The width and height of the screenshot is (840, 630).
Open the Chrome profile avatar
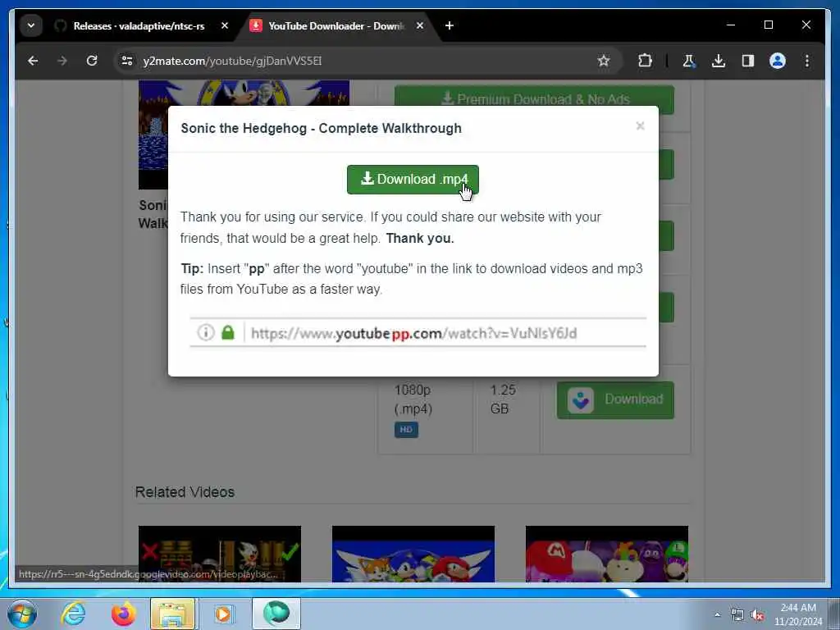[x=778, y=61]
